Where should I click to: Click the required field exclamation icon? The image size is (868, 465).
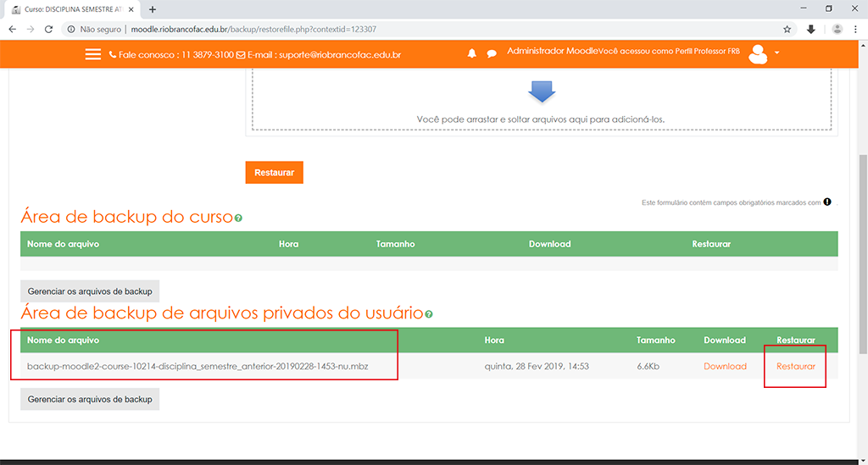point(827,202)
